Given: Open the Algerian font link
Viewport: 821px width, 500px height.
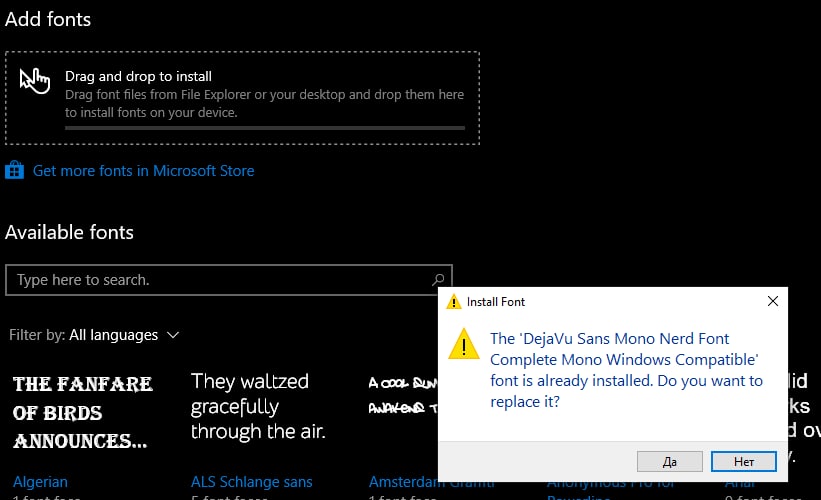Looking at the screenshot, I should 40,482.
